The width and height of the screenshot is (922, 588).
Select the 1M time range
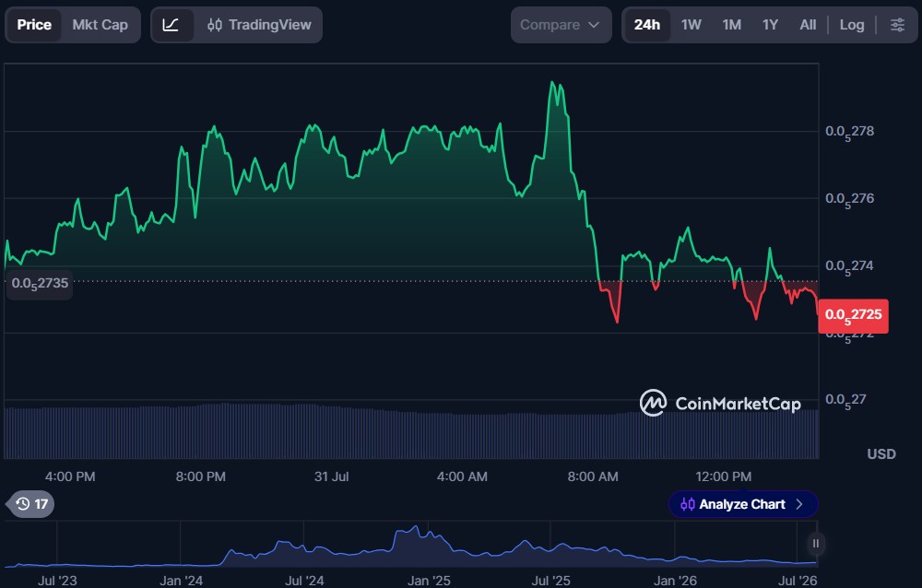731,25
